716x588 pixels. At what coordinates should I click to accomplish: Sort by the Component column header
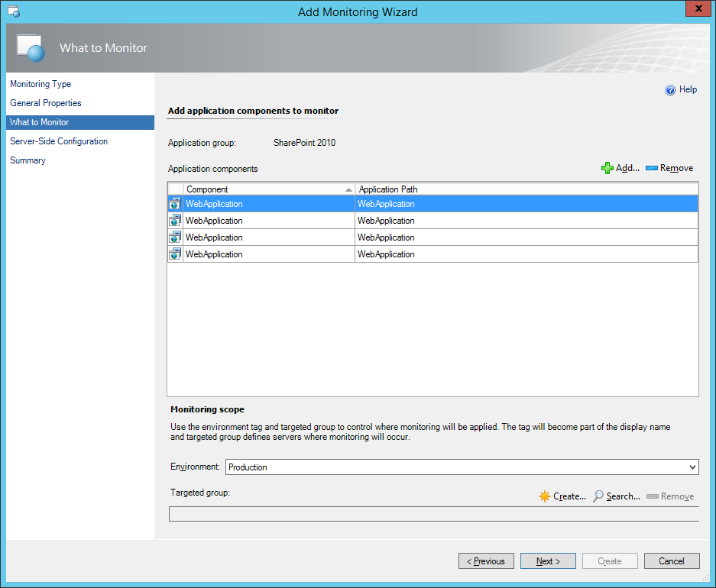point(268,189)
